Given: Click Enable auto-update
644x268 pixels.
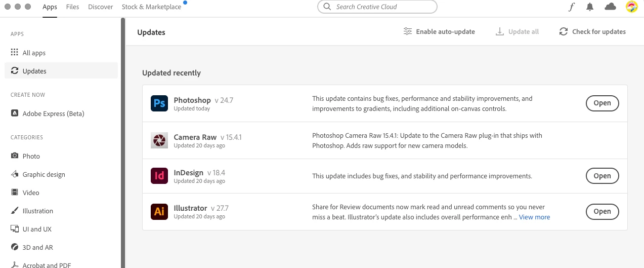Looking at the screenshot, I should 439,31.
